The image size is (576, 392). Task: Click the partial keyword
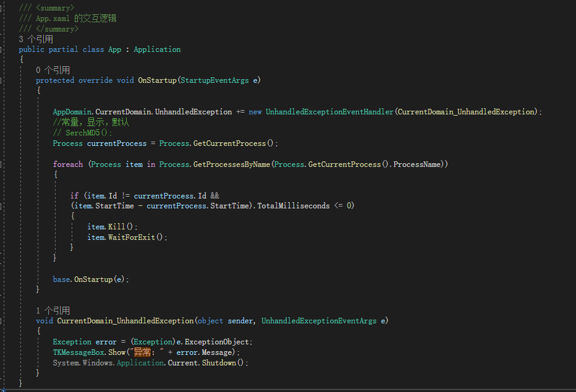point(62,49)
